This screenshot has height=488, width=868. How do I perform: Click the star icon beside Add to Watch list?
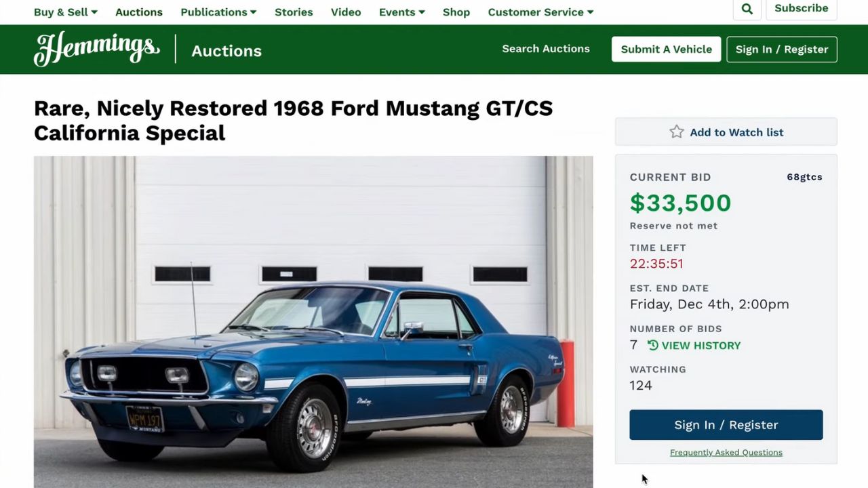tap(677, 132)
